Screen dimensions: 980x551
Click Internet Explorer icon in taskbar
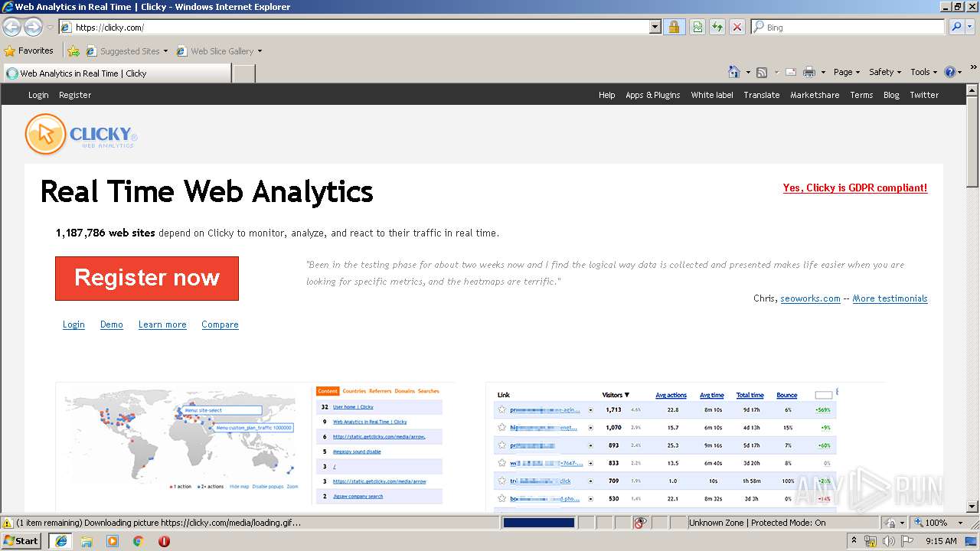[x=61, y=541]
